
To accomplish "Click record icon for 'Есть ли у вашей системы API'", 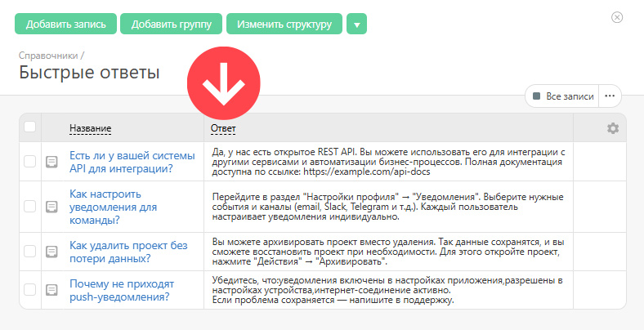I will (x=51, y=162).
